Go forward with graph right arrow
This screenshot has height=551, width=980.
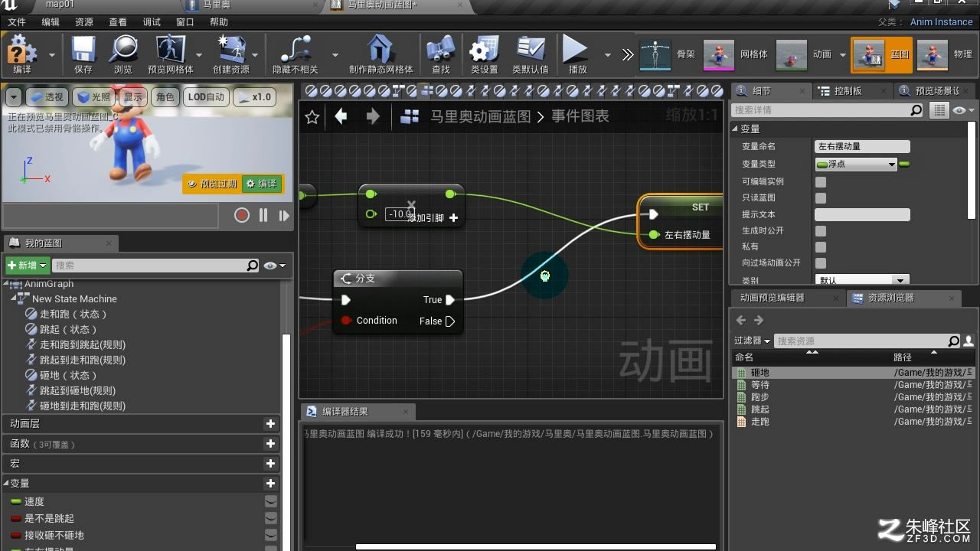[373, 116]
